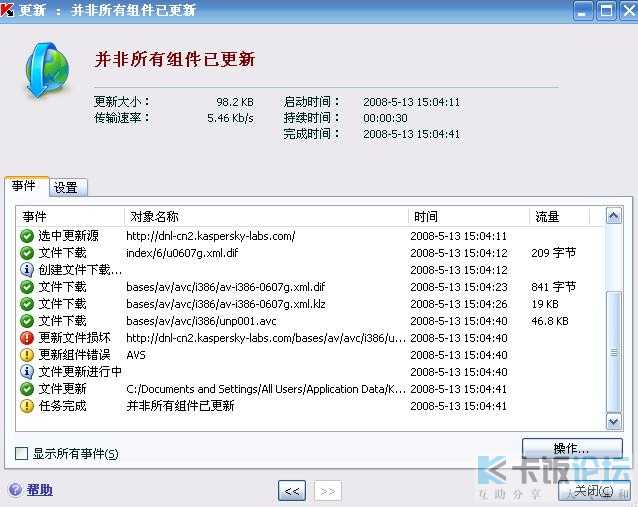638x507 pixels.
Task: Go to previous report with << button
Action: pyautogui.click(x=292, y=491)
